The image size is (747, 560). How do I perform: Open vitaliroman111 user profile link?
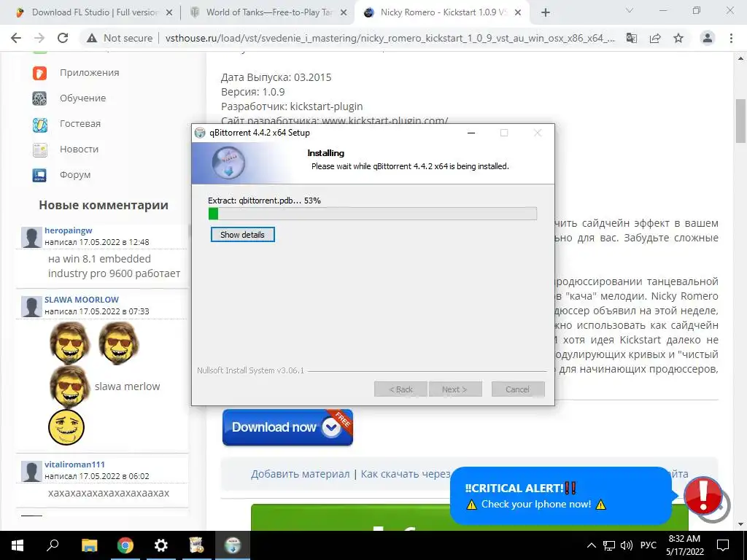(74, 464)
